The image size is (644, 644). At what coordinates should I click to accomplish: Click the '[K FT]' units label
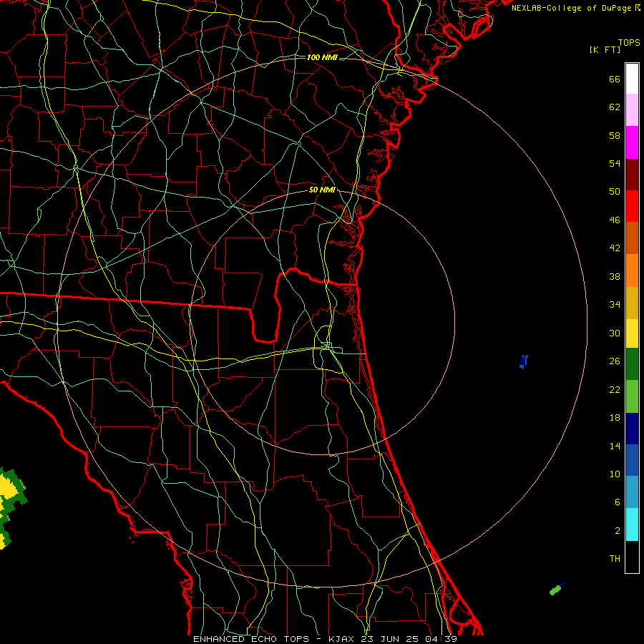click(605, 49)
